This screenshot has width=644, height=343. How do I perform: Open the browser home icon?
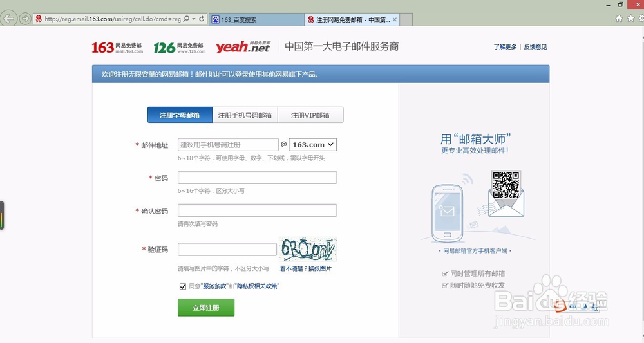click(x=620, y=19)
